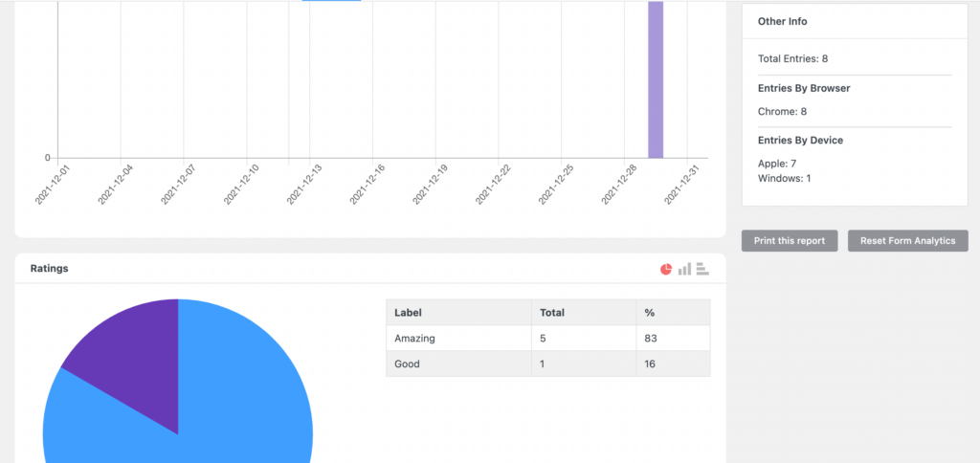The image size is (980, 463).
Task: Click 'Apple: 7' device entry
Action: 777,164
